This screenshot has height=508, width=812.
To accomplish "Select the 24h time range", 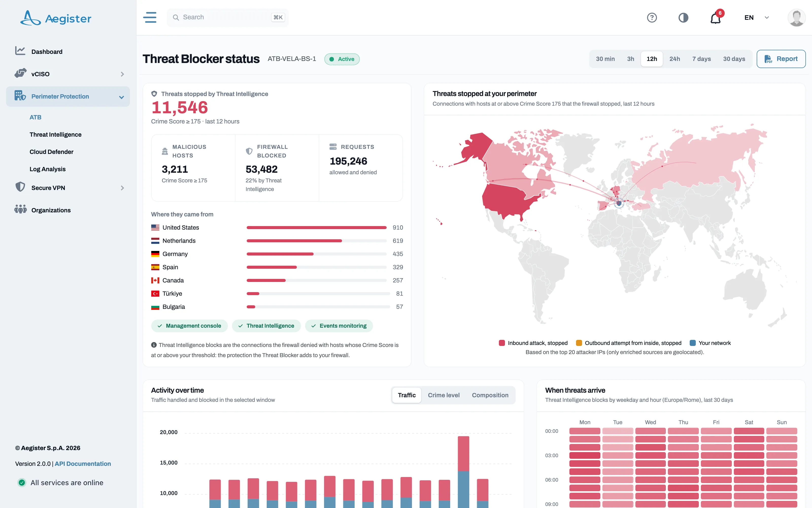I will pyautogui.click(x=674, y=59).
